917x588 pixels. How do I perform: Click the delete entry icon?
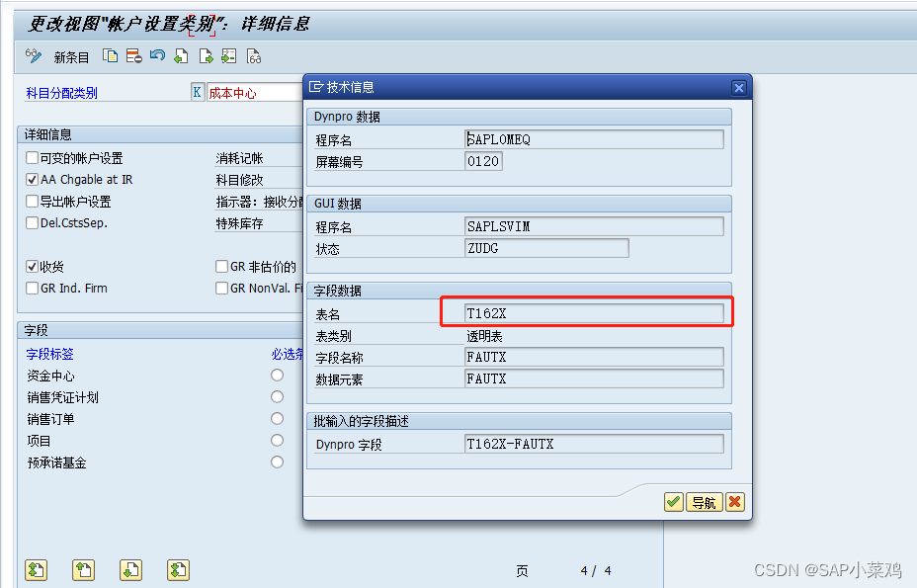tap(132, 56)
